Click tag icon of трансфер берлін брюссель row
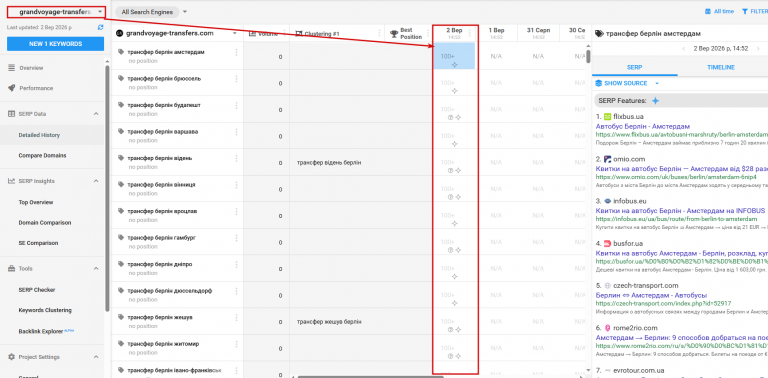The image size is (768, 378). tap(121, 78)
